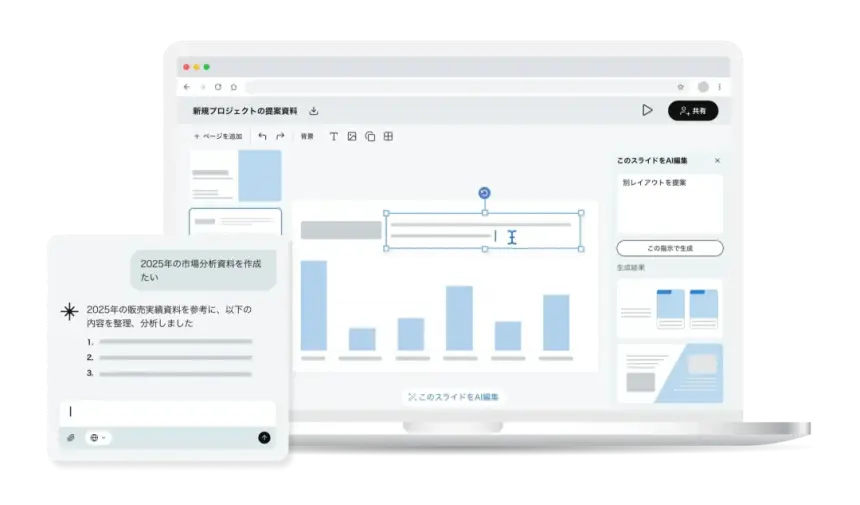
Task: Click the insert image icon
Action: click(352, 136)
